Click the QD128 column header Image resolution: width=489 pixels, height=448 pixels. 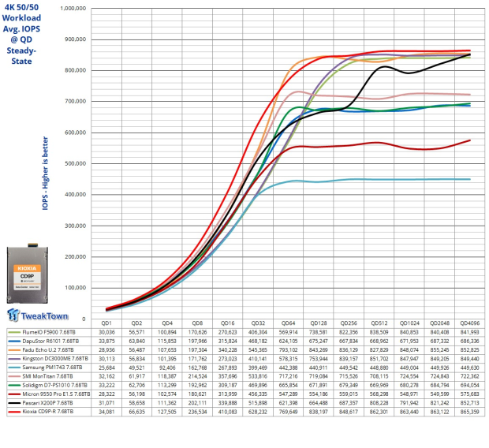coord(319,323)
